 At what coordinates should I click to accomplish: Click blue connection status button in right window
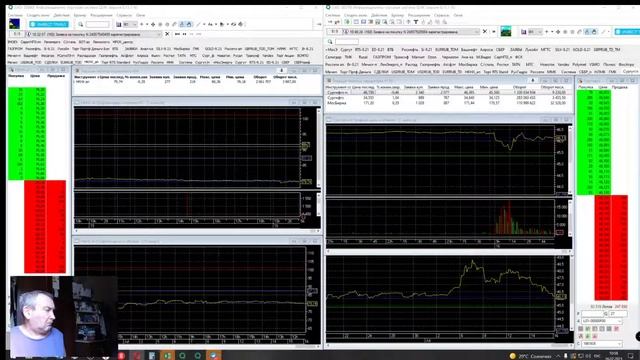tap(627, 31)
